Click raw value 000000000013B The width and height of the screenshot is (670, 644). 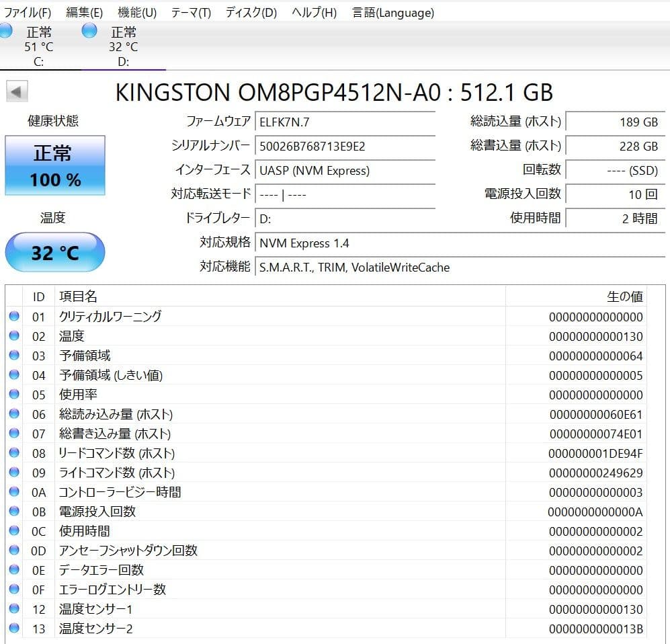595,629
